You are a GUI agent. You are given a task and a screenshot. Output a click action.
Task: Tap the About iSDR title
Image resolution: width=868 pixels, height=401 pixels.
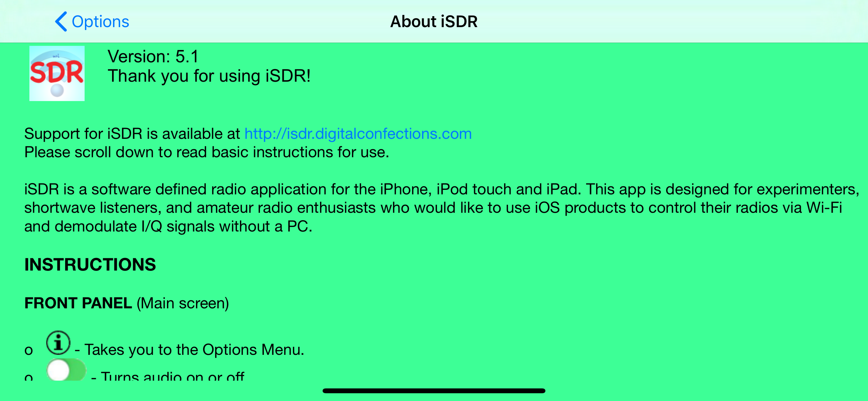pyautogui.click(x=434, y=22)
